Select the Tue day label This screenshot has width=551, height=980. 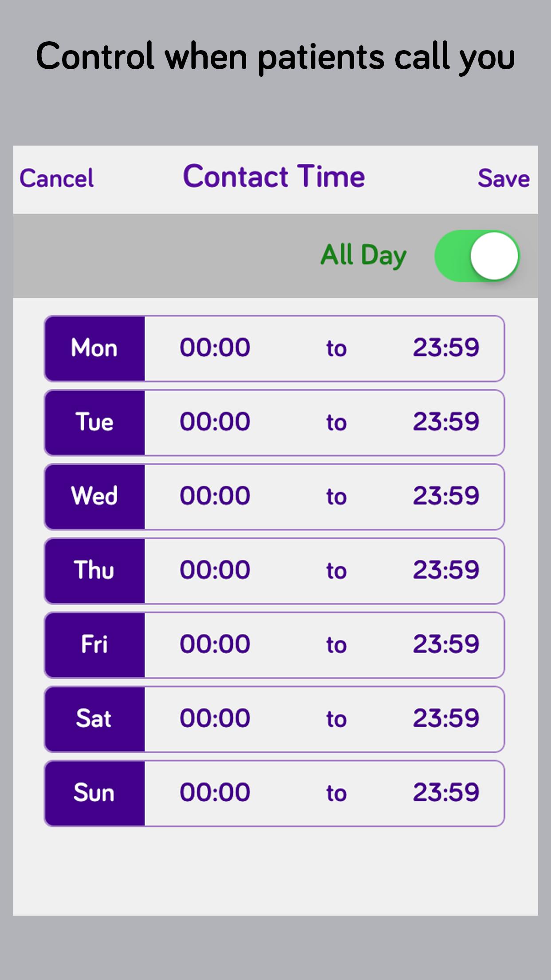point(94,422)
